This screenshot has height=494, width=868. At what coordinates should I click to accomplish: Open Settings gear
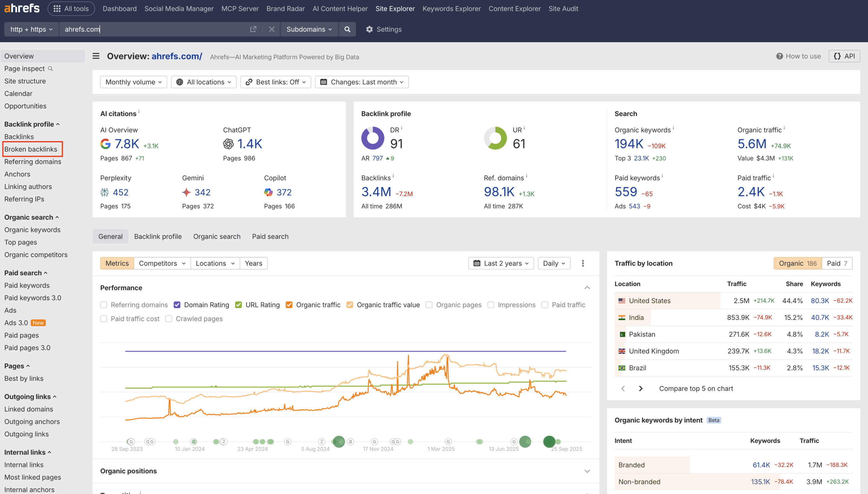(x=384, y=29)
